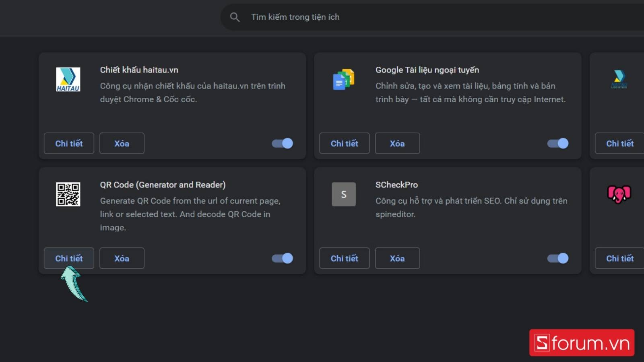This screenshot has height=362, width=644.
Task: Click the QR Code extension icon
Action: tap(68, 194)
